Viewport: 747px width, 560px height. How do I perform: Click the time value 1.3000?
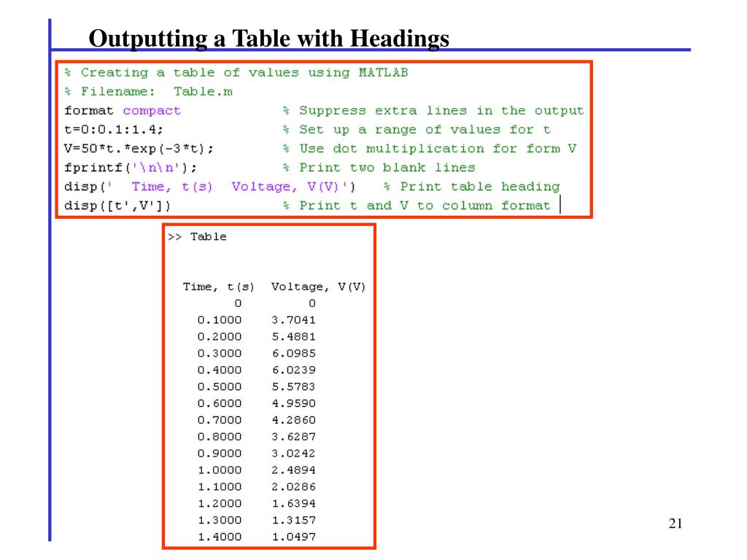220,520
